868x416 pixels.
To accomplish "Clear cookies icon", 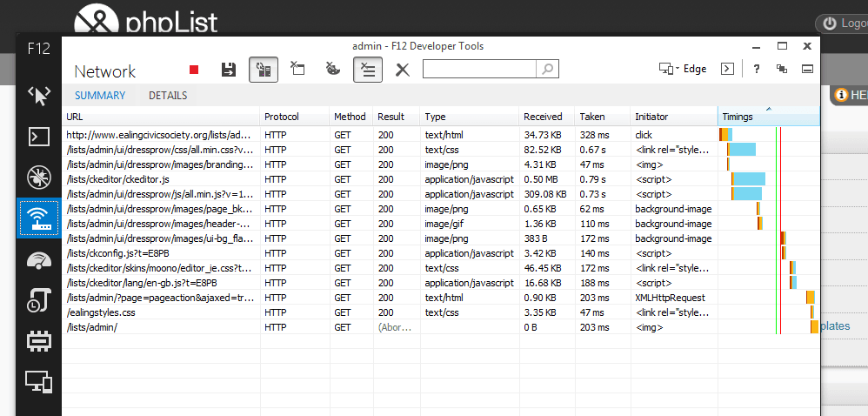I will pyautogui.click(x=332, y=70).
